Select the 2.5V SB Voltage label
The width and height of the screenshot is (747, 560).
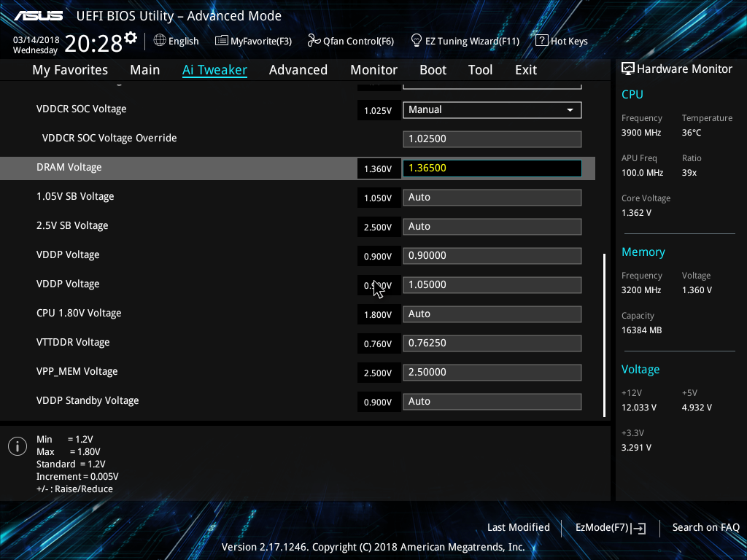72,226
